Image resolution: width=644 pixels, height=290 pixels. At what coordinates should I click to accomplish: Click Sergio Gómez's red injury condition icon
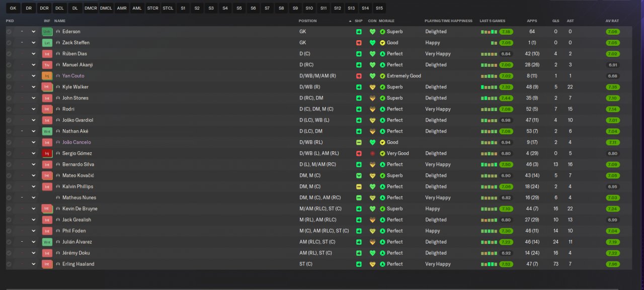coord(372,153)
